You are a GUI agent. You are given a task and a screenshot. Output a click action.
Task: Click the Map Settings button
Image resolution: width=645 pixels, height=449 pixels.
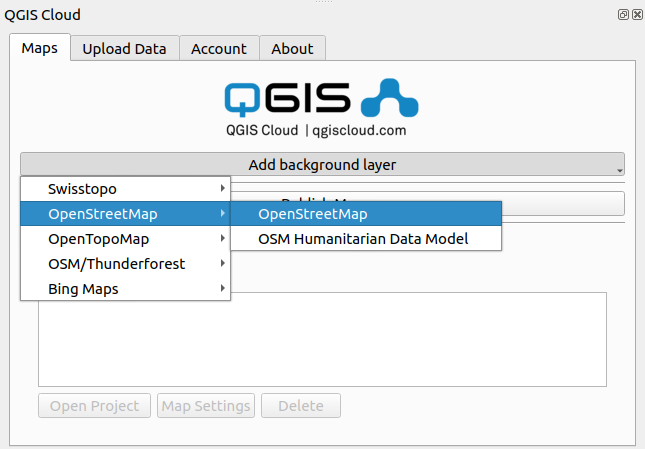pyautogui.click(x=206, y=406)
